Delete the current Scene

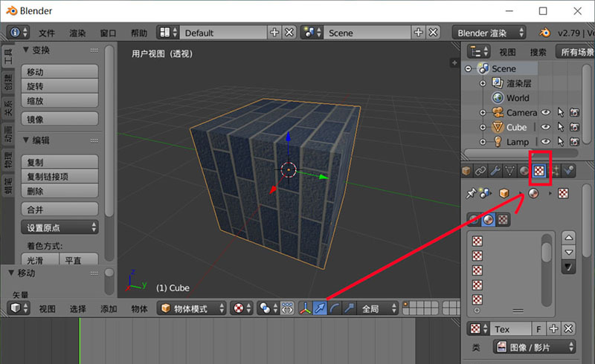point(434,33)
